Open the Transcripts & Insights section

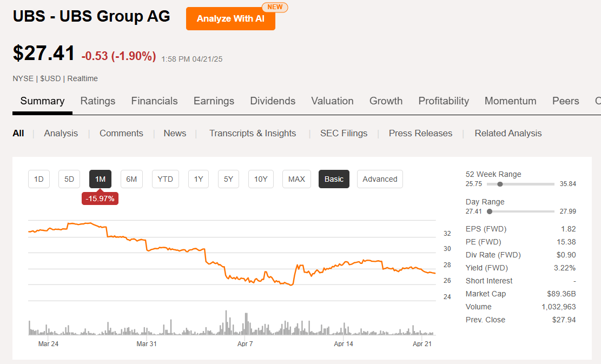tap(253, 133)
